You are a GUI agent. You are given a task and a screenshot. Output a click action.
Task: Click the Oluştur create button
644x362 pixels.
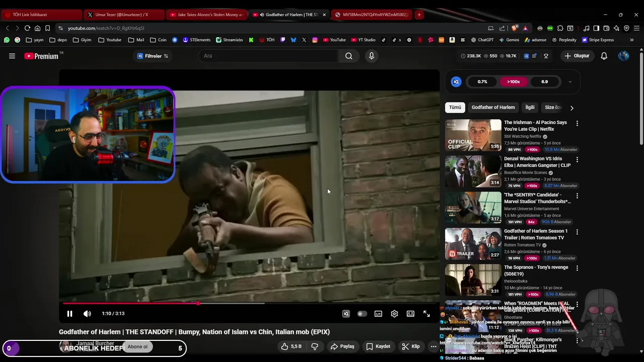(x=577, y=56)
